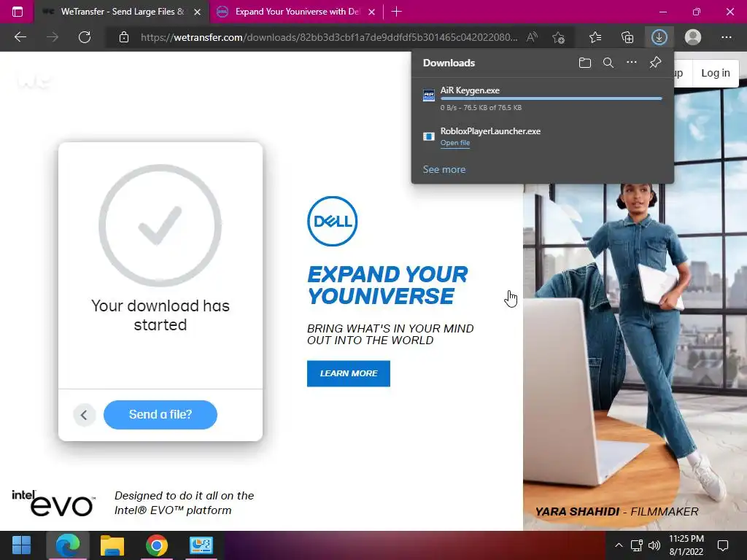Click Open file under RobloxPlayerLauncher.exe
This screenshot has height=560, width=747.
pyautogui.click(x=455, y=143)
